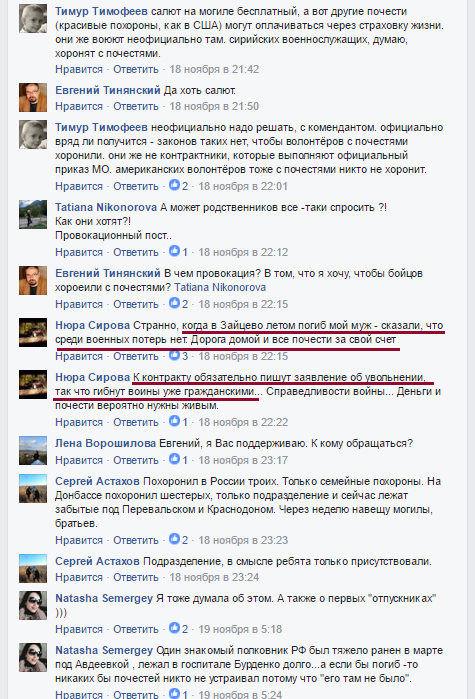This screenshot has height=699, width=475.
Task: Open Natasha Semergey's avatar on the 5:18 comment
Action: [x=33, y=605]
